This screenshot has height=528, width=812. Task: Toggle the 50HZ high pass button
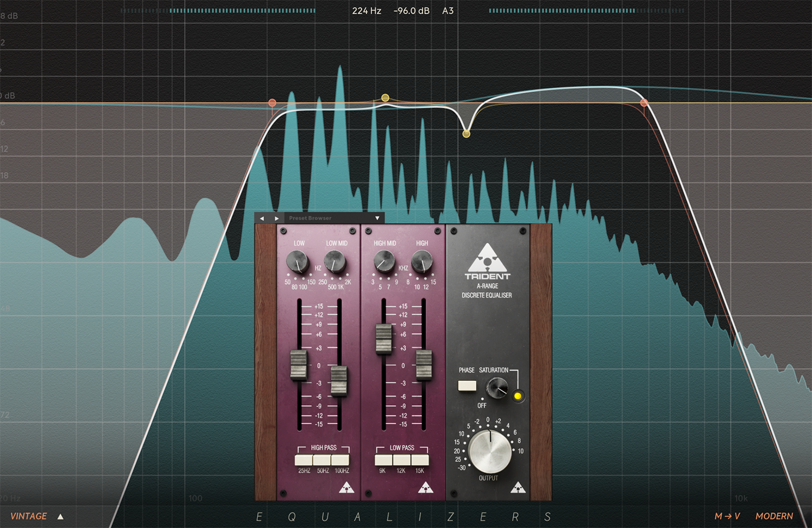point(322,460)
